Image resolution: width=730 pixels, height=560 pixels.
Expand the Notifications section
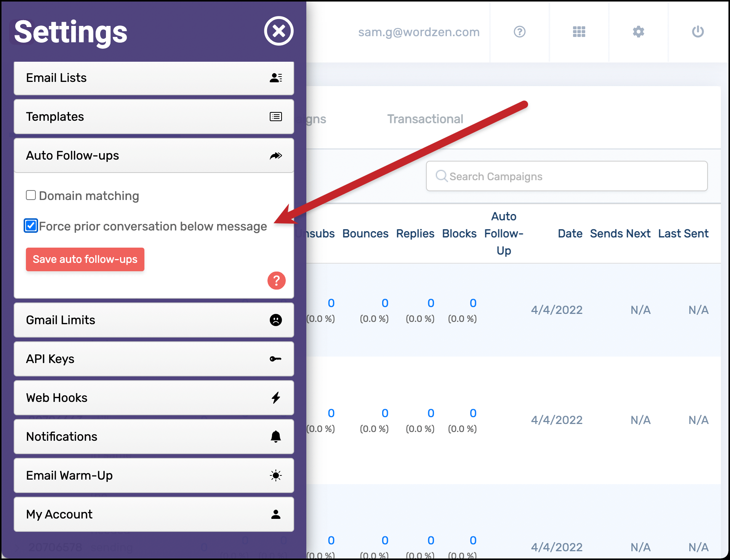(154, 437)
